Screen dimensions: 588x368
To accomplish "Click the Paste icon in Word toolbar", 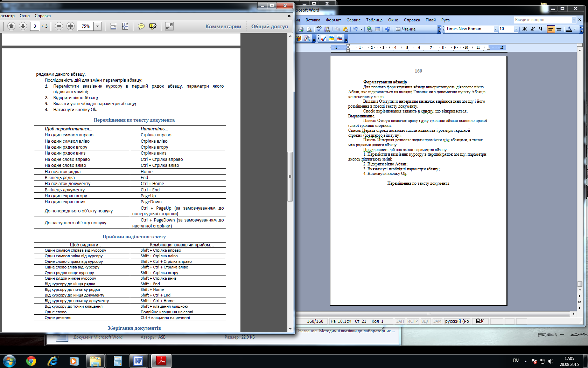I will pos(345,29).
